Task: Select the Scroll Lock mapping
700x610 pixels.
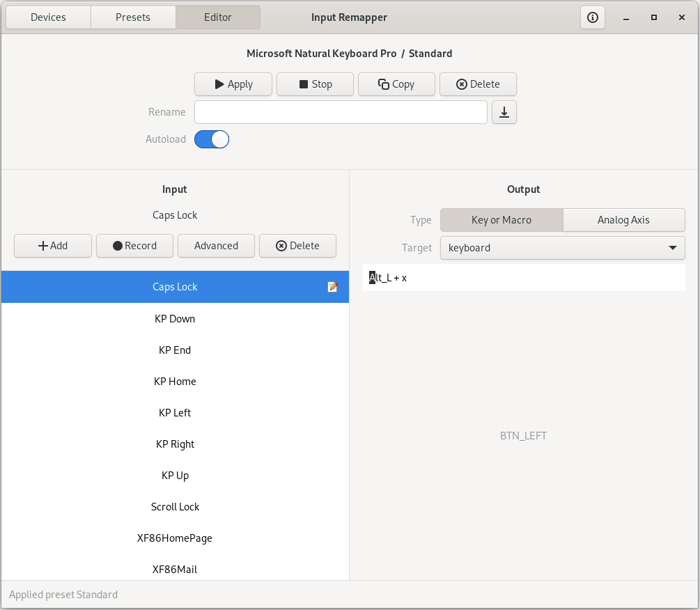Action: (175, 507)
